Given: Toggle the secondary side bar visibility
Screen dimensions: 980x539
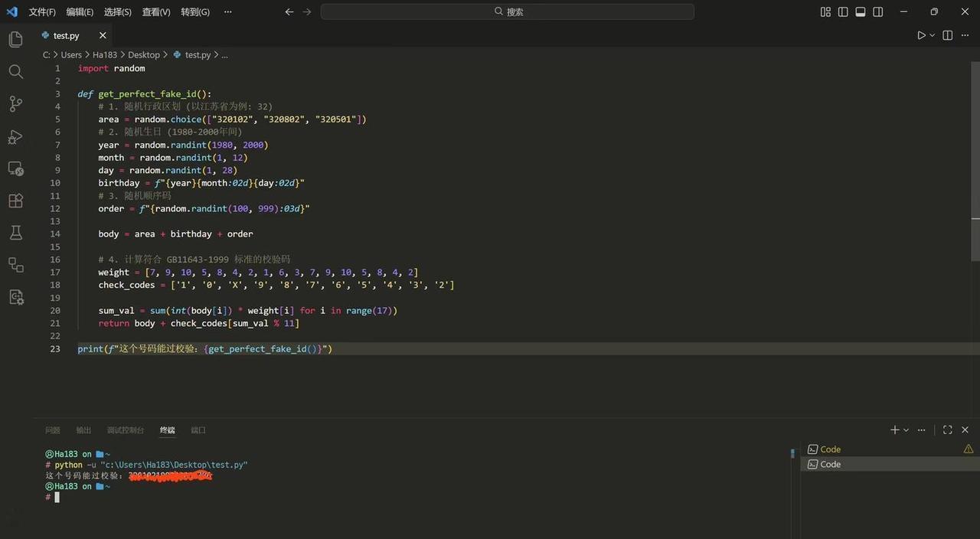Looking at the screenshot, I should pyautogui.click(x=878, y=11).
